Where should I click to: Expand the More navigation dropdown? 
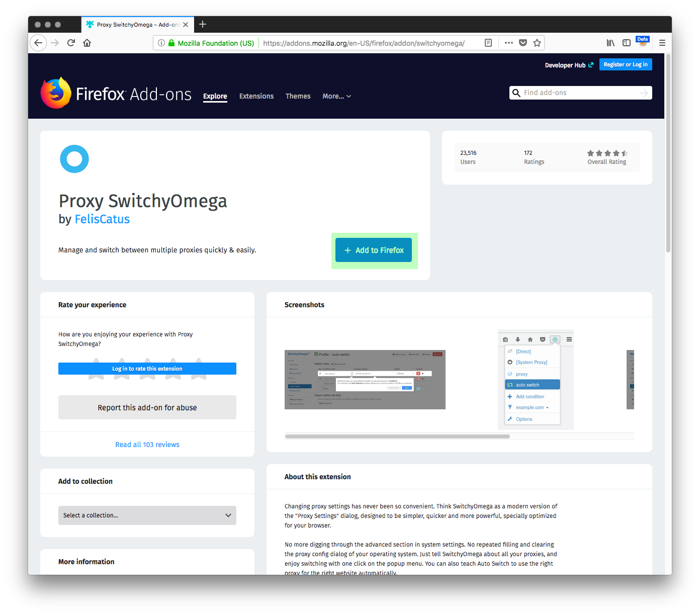pos(336,96)
